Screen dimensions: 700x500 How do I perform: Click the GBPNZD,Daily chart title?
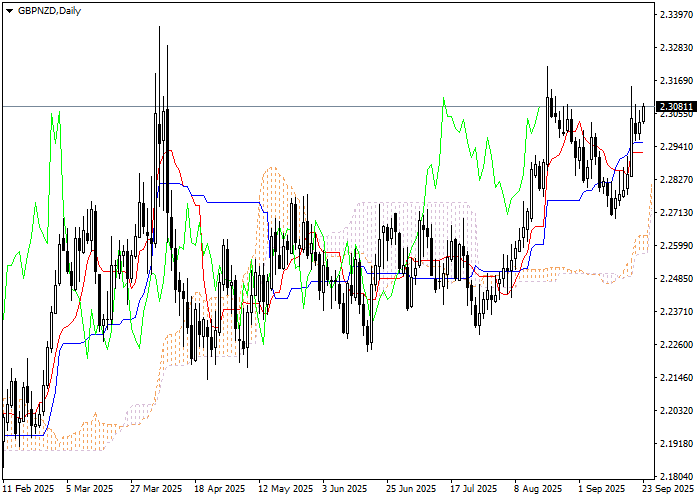(x=50, y=10)
